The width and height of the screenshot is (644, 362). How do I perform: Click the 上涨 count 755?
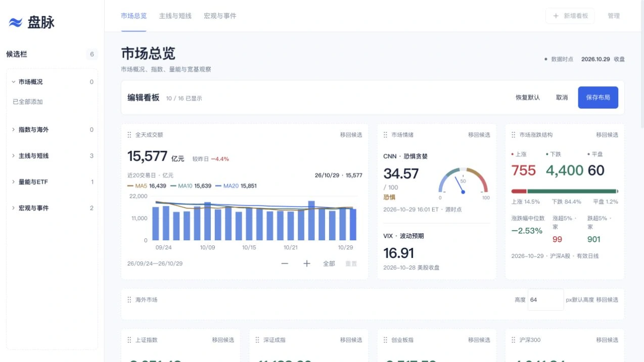[523, 171]
